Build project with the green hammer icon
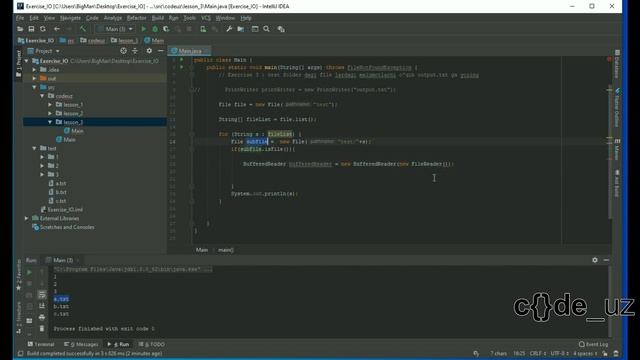The image size is (640, 360). click(83, 29)
